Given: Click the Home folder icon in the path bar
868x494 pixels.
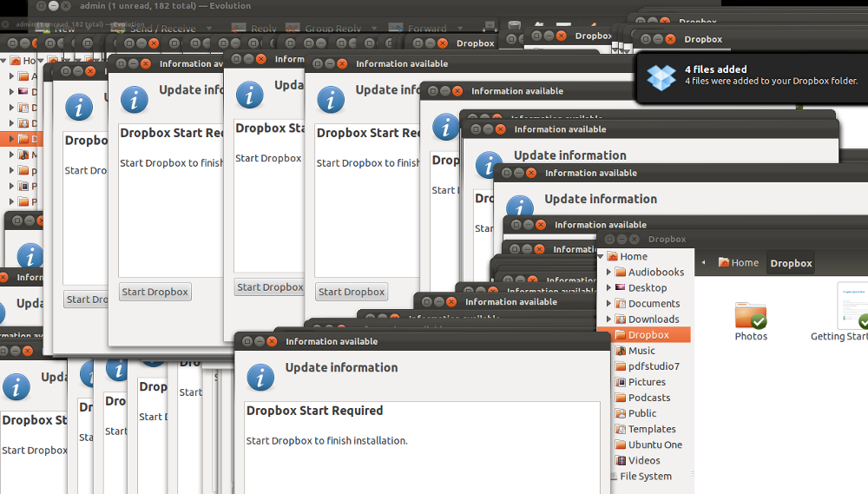Looking at the screenshot, I should [724, 262].
